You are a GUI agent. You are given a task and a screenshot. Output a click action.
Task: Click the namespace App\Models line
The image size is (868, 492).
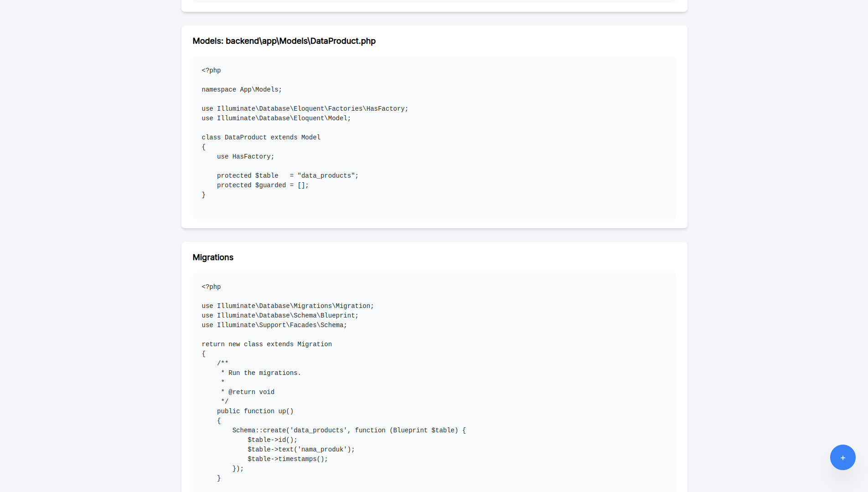(242, 90)
